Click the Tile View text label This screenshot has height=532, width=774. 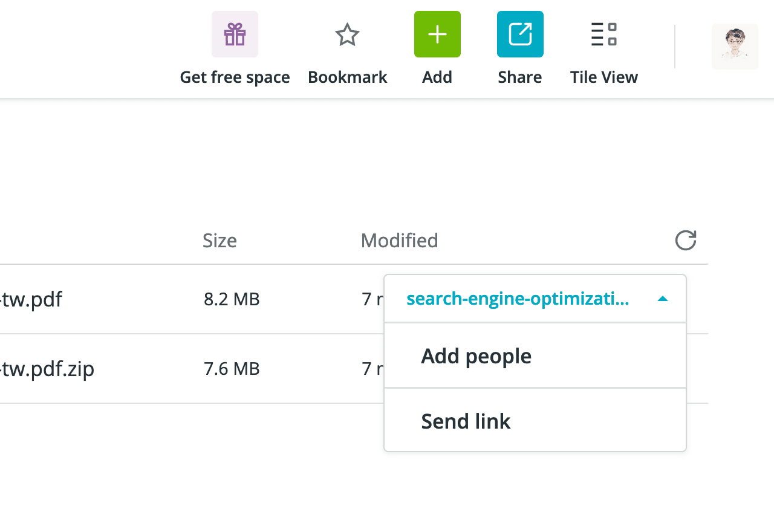coord(603,77)
